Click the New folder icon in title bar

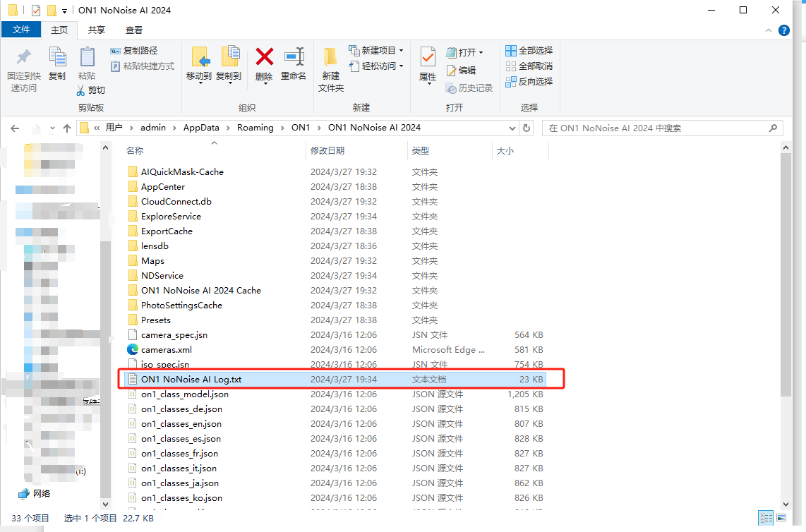(x=52, y=11)
